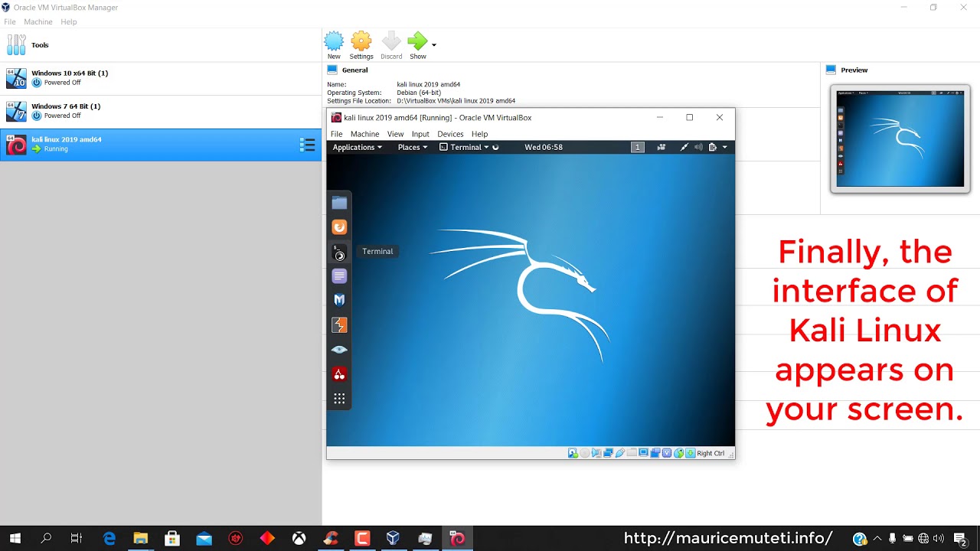Open Microsoft Edge from the taskbar
The height and width of the screenshot is (551, 980).
coord(109,539)
